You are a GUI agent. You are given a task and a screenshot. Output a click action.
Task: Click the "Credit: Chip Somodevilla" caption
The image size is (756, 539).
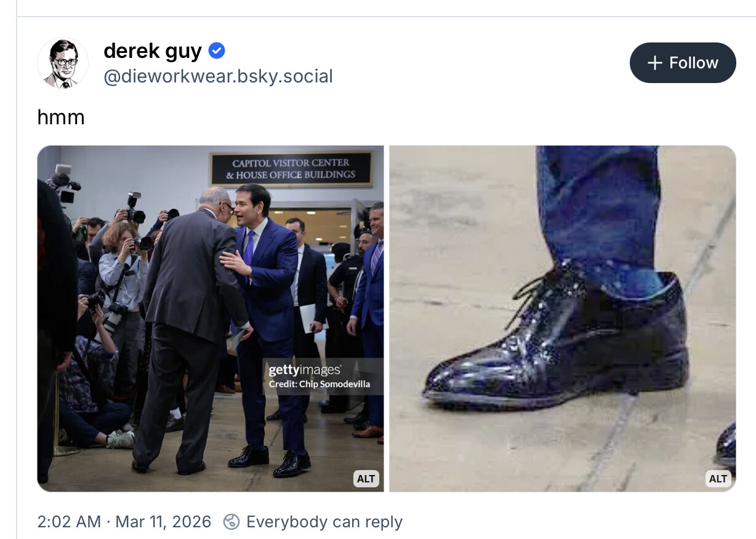(319, 385)
